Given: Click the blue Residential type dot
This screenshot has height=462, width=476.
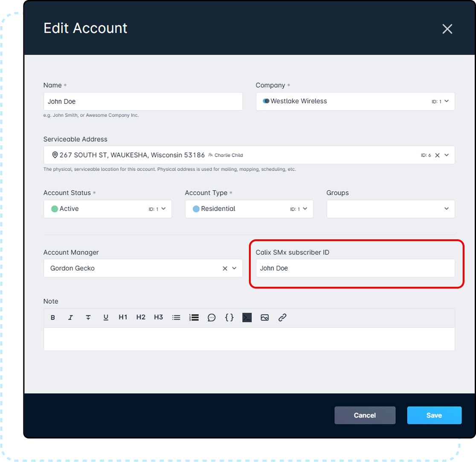Looking at the screenshot, I should 196,209.
